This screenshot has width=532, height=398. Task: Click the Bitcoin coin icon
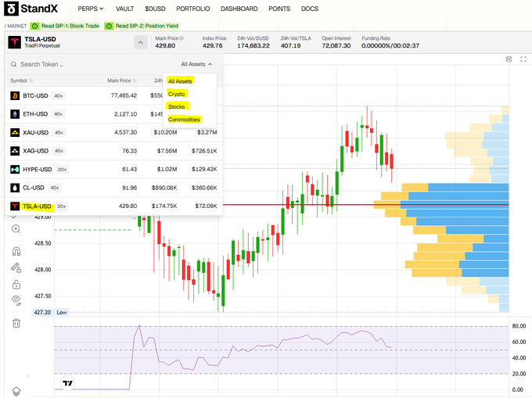point(15,96)
